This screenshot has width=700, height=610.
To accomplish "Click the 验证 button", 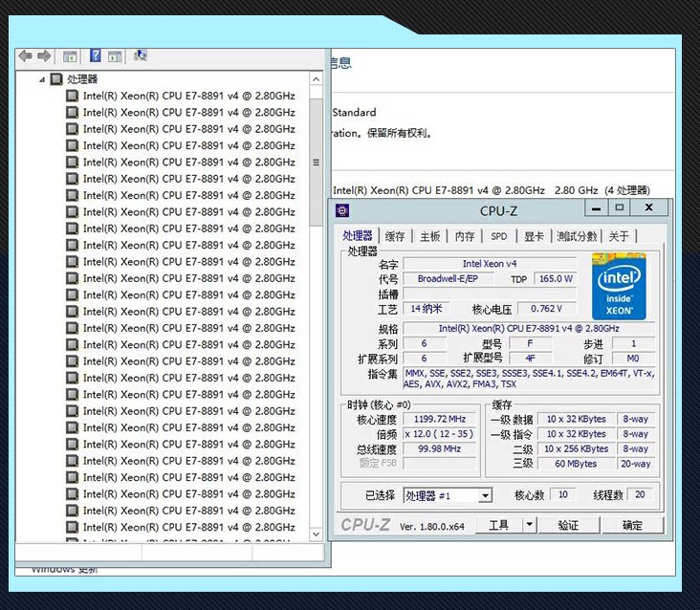I will [568, 525].
